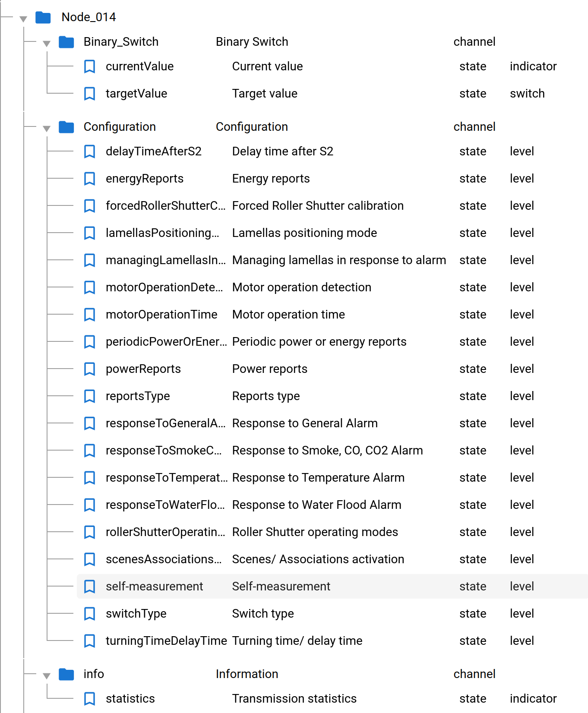The width and height of the screenshot is (588, 713).
Task: Click responseToTemperat... bookmark icon
Action: pyautogui.click(x=89, y=478)
